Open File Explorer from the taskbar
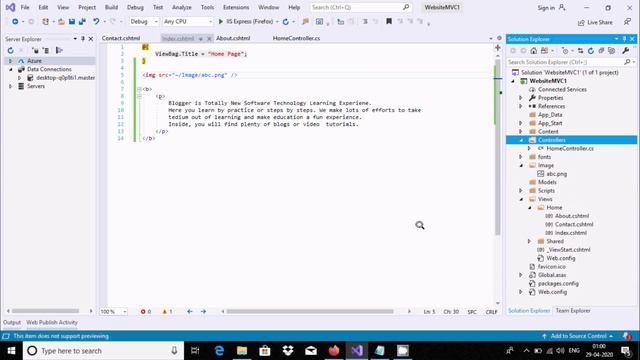640x360 pixels. tap(242, 351)
